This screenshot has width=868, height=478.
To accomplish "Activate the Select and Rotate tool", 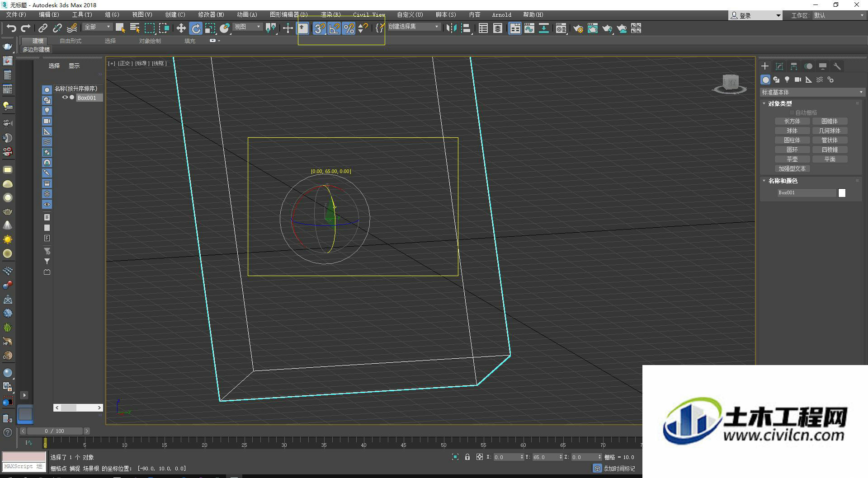I will (x=195, y=28).
